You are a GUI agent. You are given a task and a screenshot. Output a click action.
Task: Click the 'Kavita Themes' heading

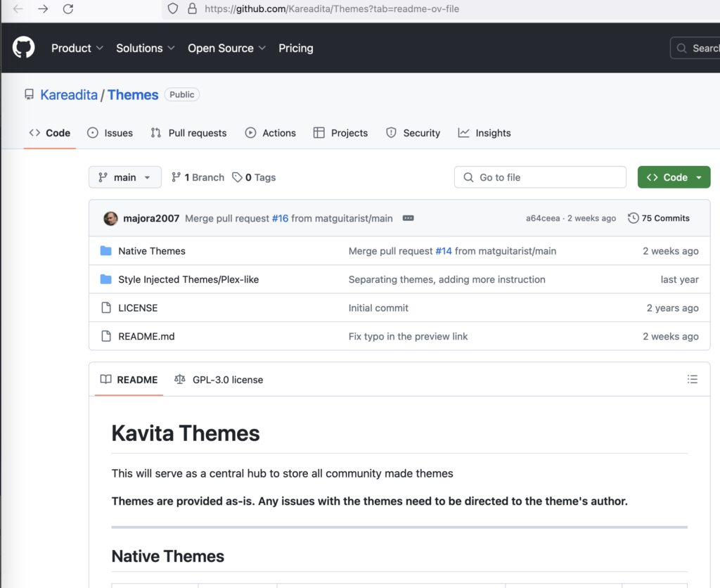click(x=186, y=433)
